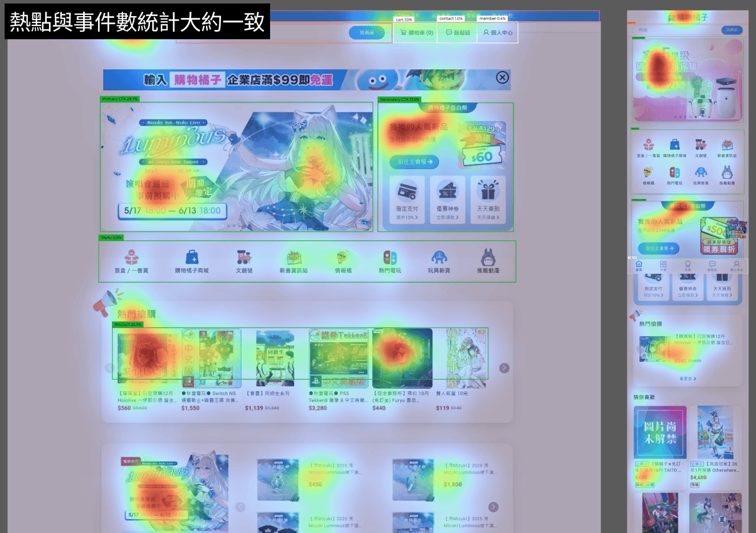
Task: Click the desktop 找商品 search button
Action: click(x=366, y=33)
